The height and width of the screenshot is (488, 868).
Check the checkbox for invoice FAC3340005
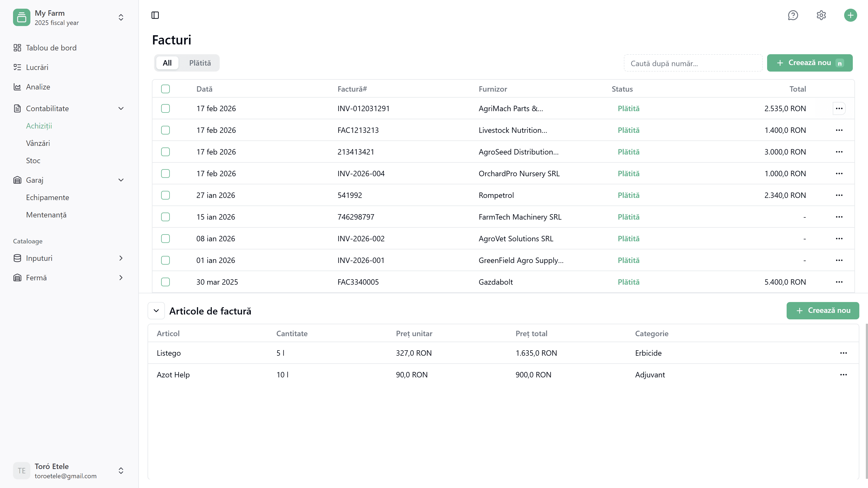pyautogui.click(x=165, y=282)
